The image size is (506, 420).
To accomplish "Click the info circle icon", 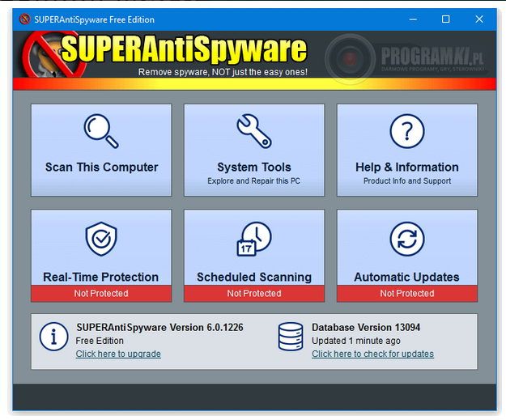I will click(53, 337).
